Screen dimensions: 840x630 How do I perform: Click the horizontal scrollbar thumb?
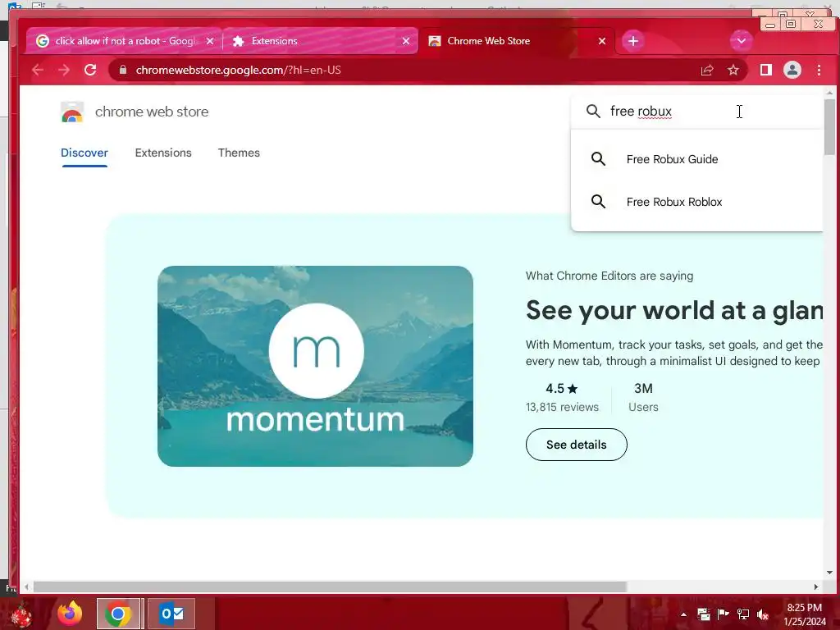[330, 587]
